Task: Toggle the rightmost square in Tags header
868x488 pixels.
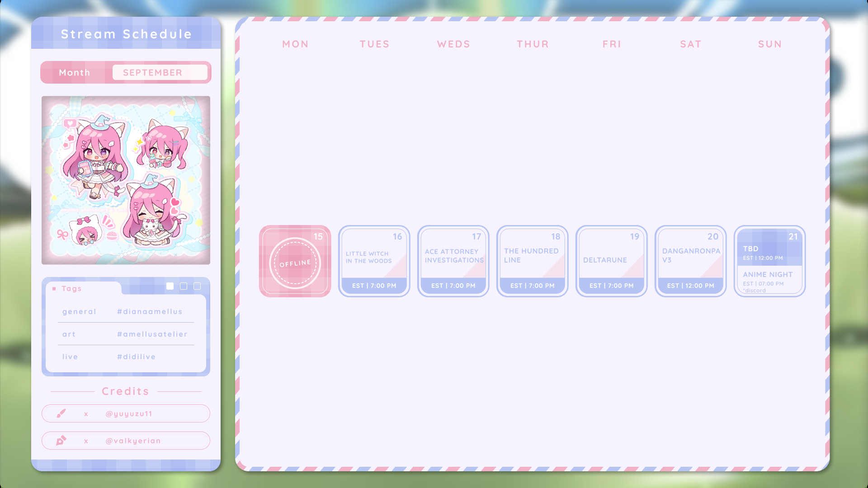Action: (197, 286)
